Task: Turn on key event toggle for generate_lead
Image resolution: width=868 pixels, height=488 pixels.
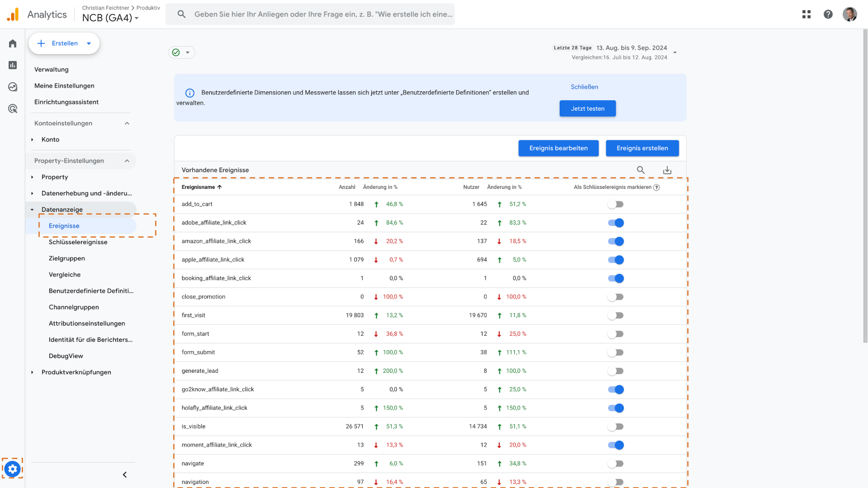Action: coord(615,371)
